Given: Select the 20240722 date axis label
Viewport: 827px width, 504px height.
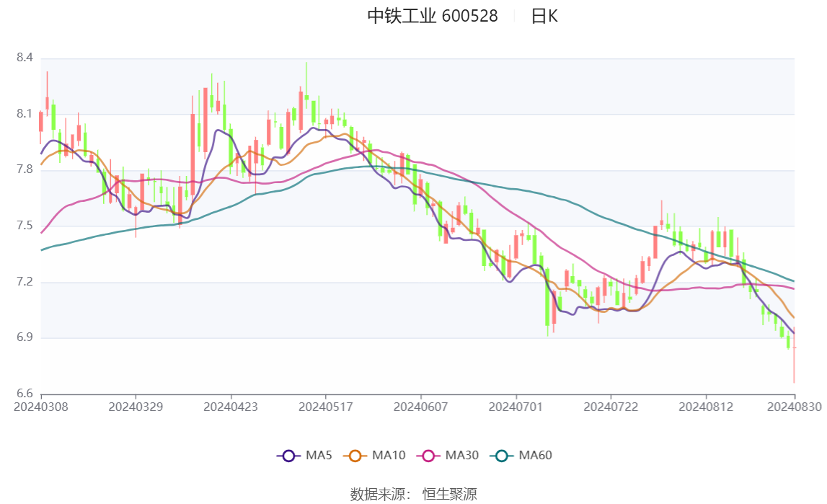Looking at the screenshot, I should coord(611,407).
